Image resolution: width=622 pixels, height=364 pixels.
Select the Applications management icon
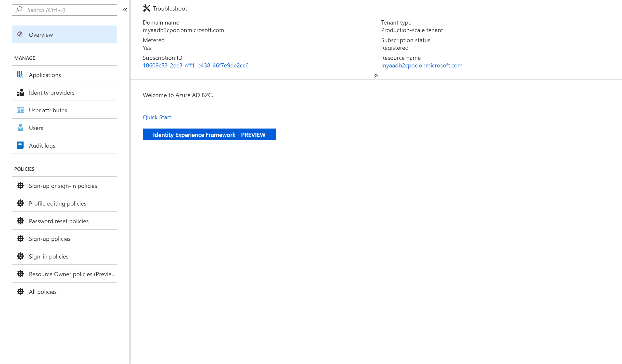[20, 75]
